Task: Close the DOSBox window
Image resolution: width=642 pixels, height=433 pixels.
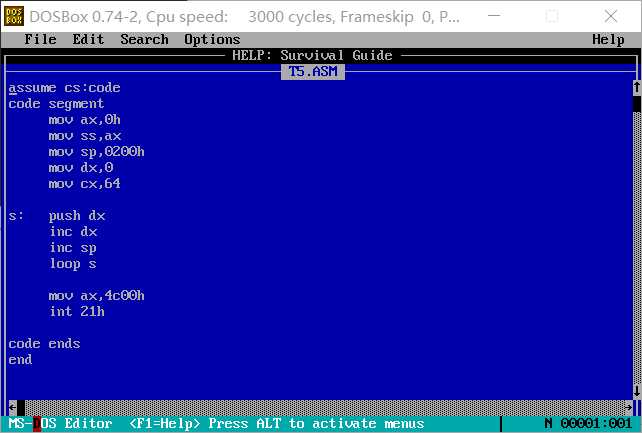Action: 610,16
